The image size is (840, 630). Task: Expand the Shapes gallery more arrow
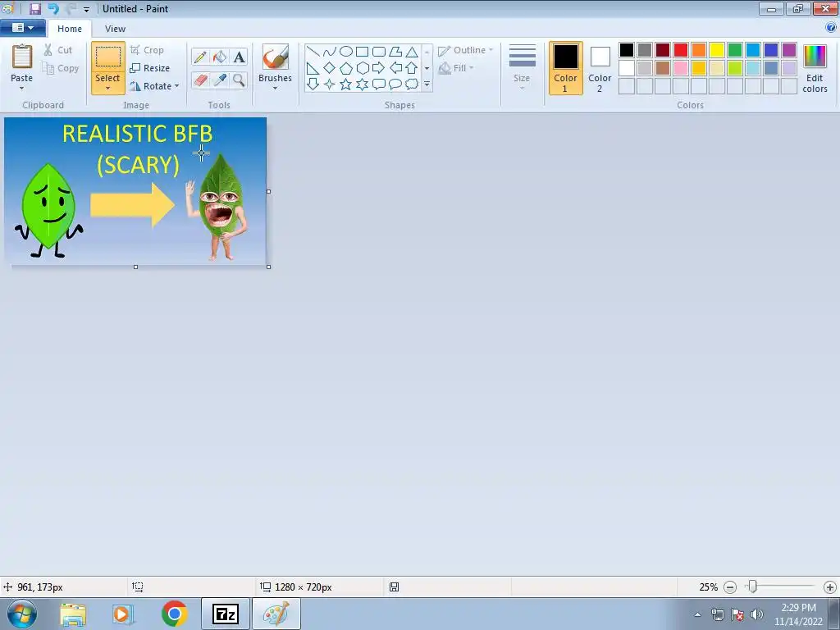427,84
